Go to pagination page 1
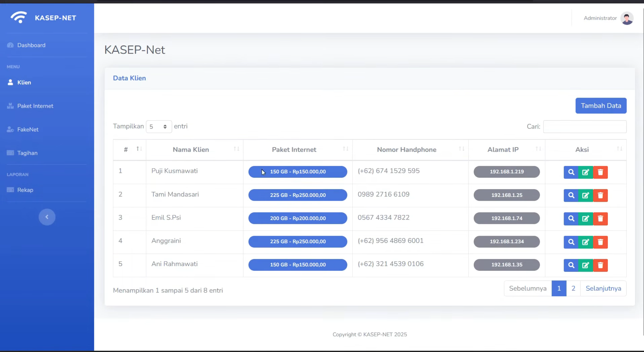This screenshot has height=352, width=644. pyautogui.click(x=559, y=288)
